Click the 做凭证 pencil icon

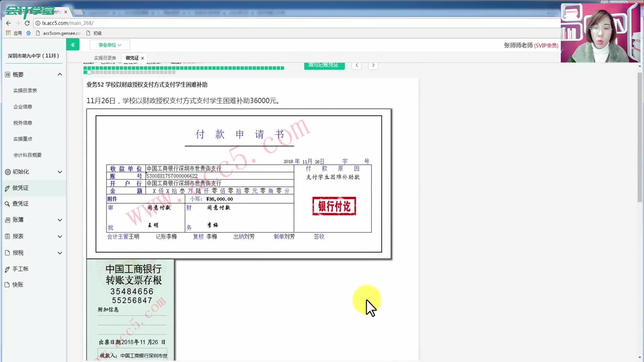7,188
